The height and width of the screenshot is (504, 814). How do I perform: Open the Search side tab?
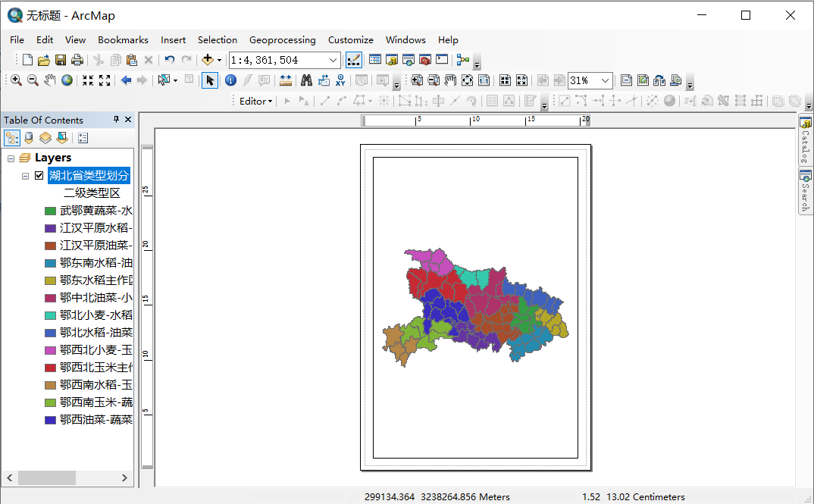(805, 191)
